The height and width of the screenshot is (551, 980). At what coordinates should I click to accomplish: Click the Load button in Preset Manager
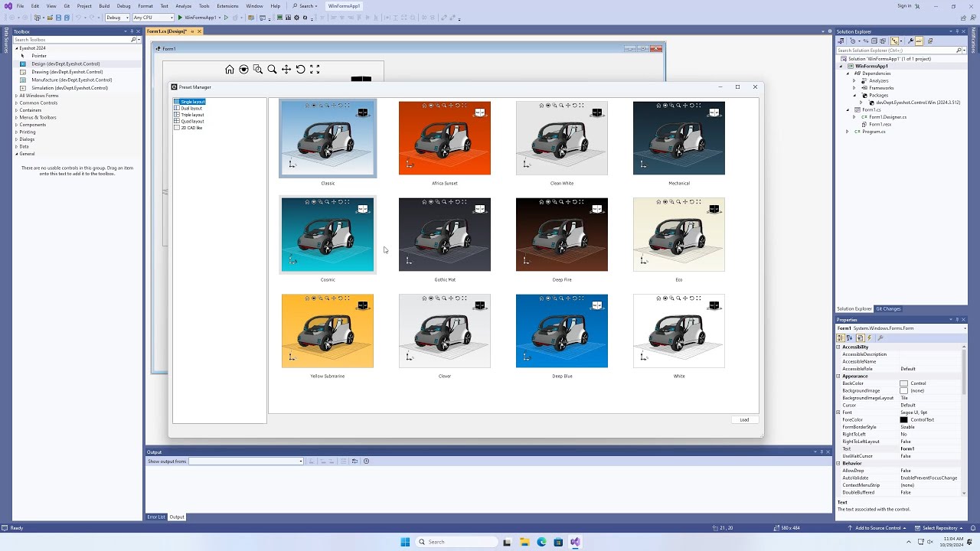coord(744,420)
